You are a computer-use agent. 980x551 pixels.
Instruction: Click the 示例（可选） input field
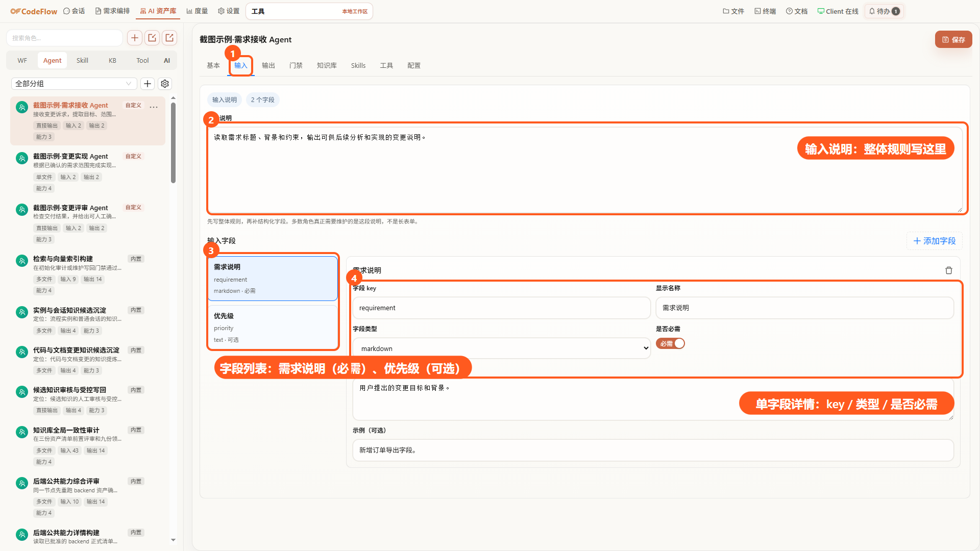[653, 450]
